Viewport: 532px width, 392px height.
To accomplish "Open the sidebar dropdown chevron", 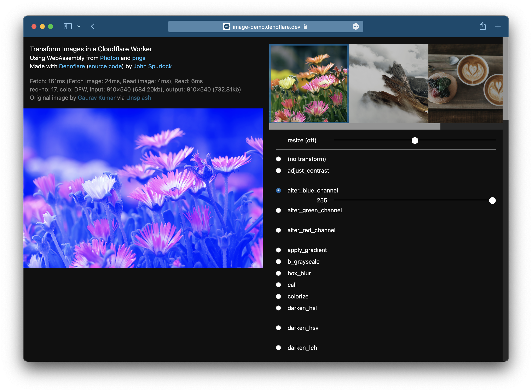I will (79, 26).
